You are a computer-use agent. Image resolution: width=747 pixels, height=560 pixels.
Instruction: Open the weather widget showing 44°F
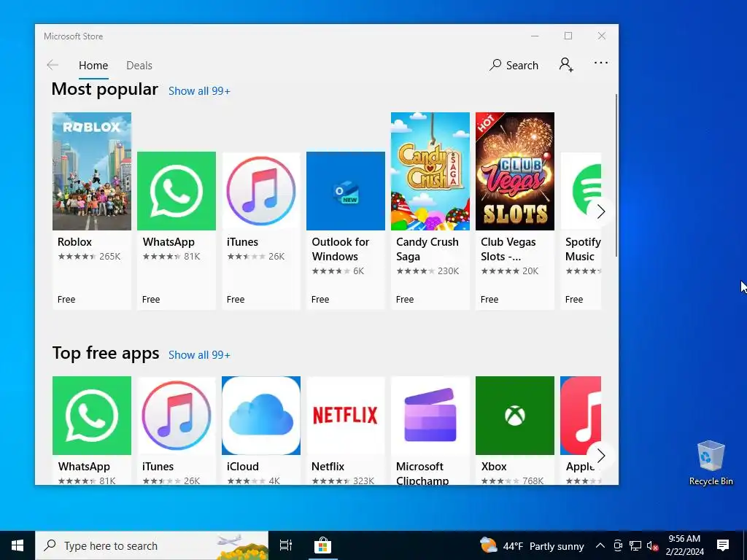[x=532, y=545]
